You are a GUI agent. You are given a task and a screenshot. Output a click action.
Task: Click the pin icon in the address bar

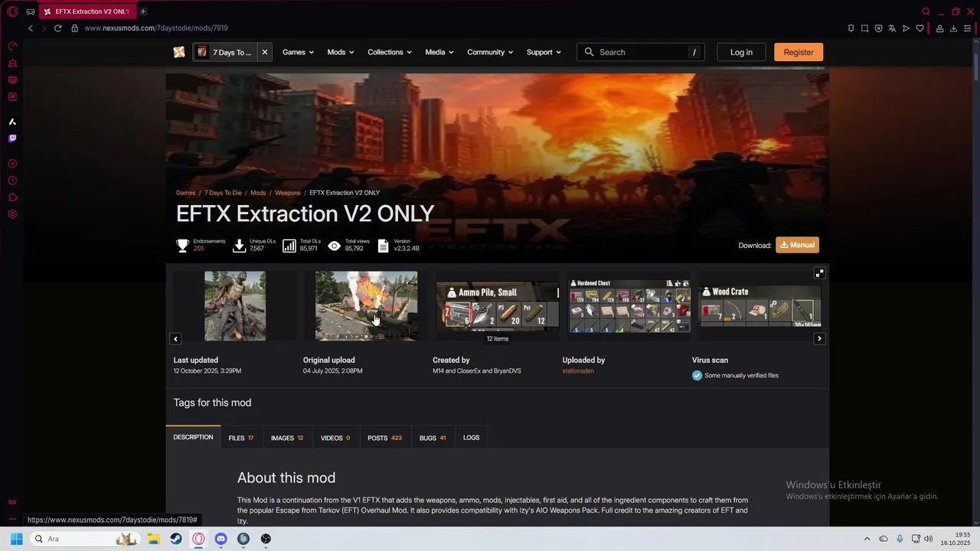point(851,28)
